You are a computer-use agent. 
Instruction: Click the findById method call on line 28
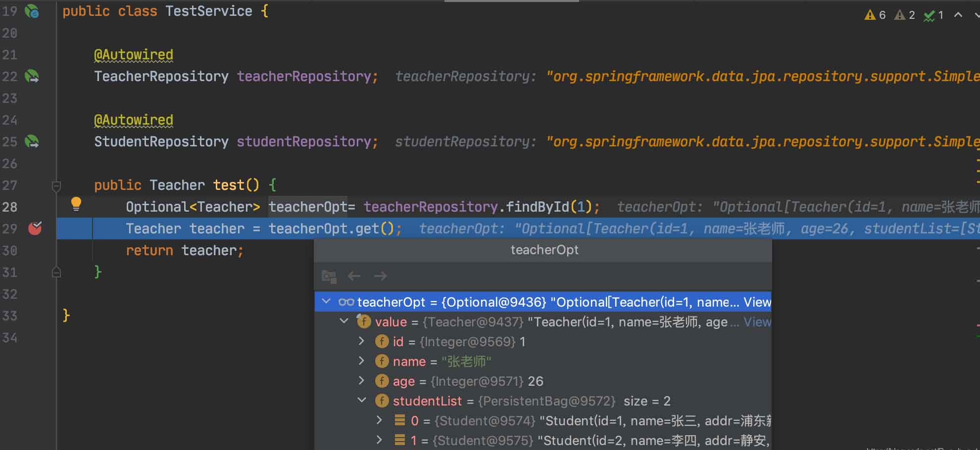pyautogui.click(x=538, y=207)
